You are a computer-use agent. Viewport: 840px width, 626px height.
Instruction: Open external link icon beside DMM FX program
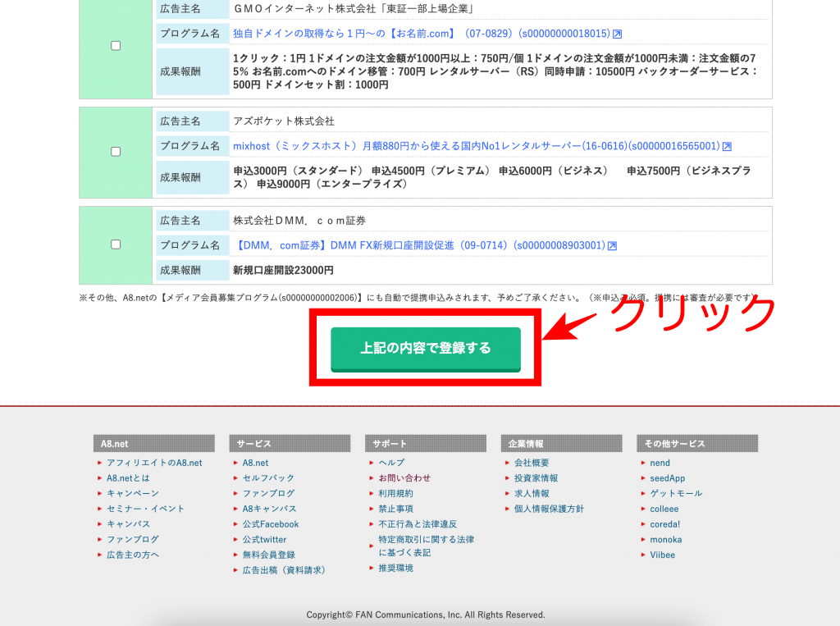pos(612,245)
